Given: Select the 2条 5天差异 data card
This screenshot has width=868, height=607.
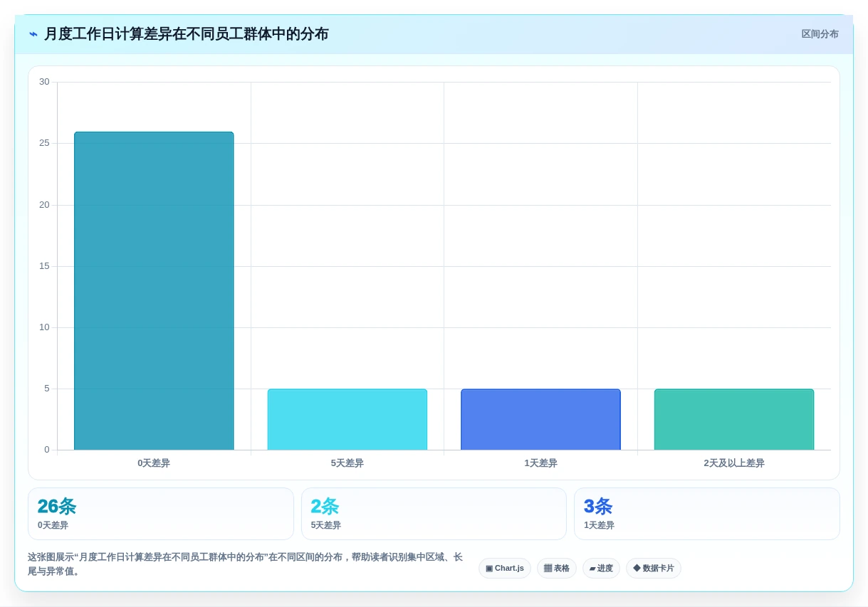Looking at the screenshot, I should [x=434, y=514].
